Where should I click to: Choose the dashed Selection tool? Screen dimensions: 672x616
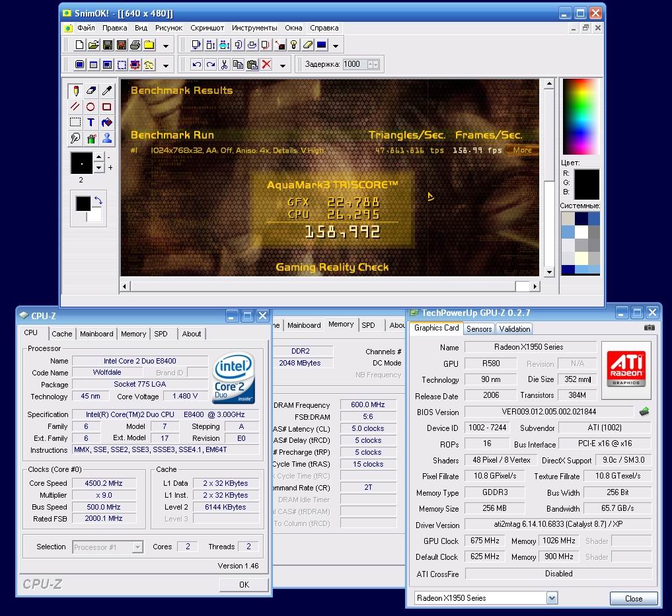pos(75,122)
